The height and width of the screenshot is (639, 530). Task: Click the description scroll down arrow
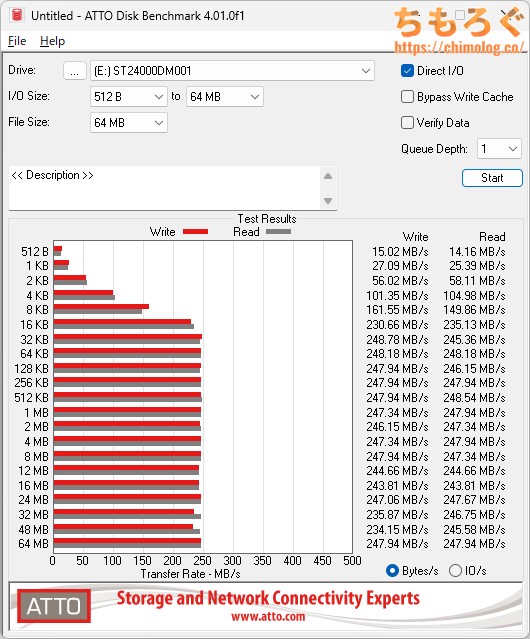pos(328,201)
